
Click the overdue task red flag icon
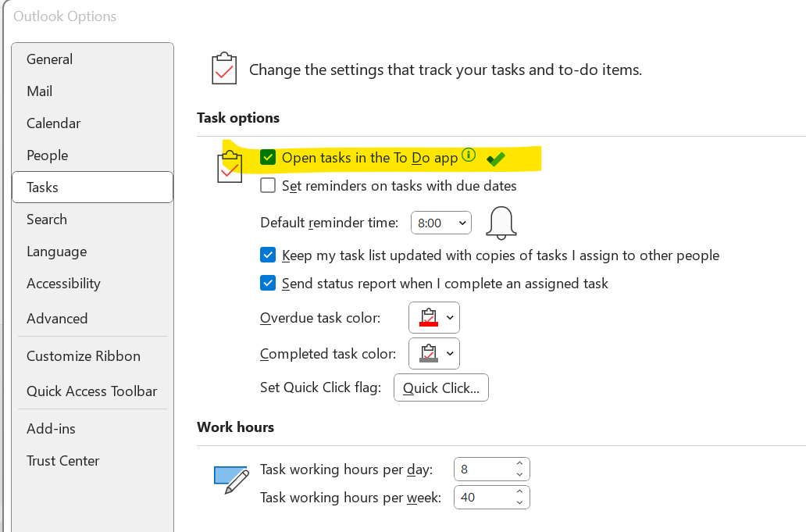427,318
